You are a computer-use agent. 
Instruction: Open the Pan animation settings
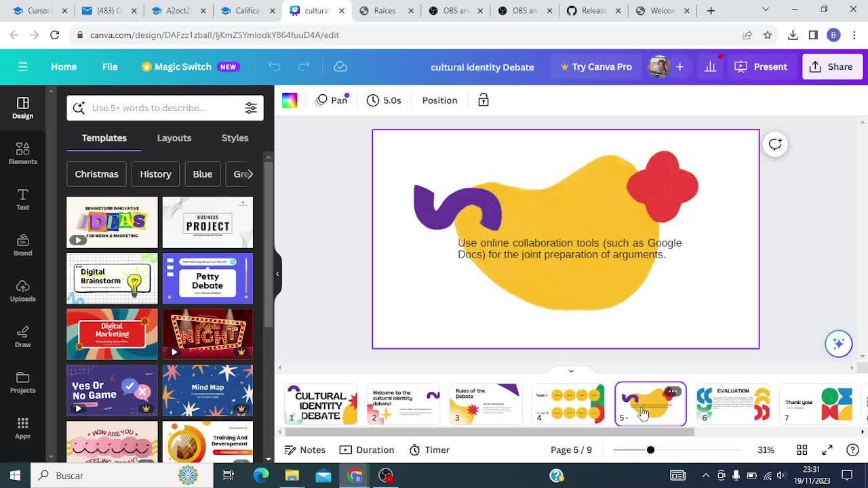(332, 100)
